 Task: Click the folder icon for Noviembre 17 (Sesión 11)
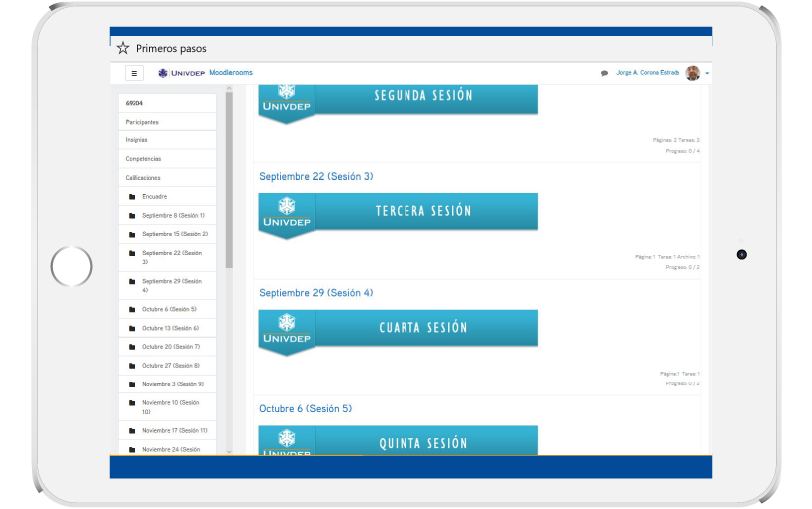pos(133,431)
